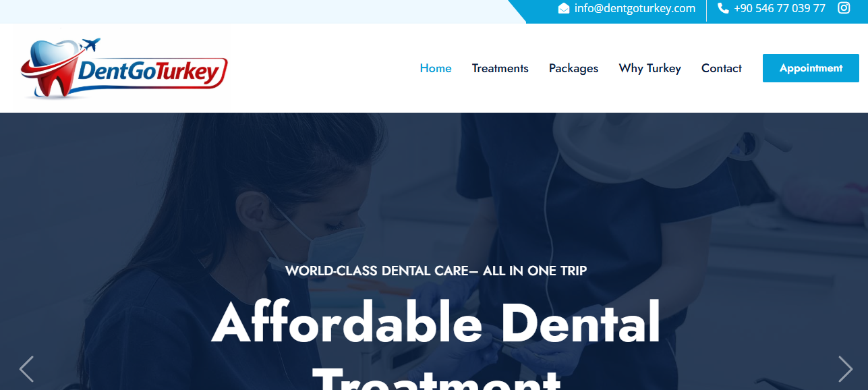Screen dimensions: 868x390
Task: Open the Treatments menu
Action: [x=500, y=68]
